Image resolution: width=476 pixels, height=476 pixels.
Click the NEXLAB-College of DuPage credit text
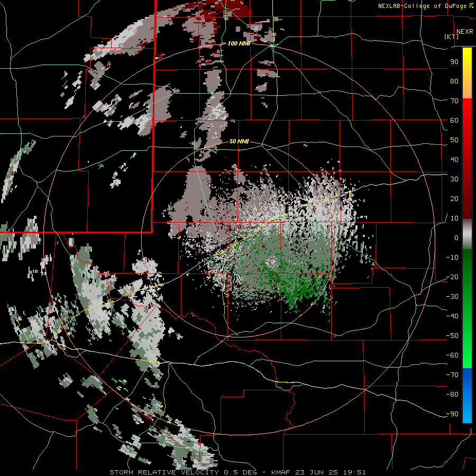(x=425, y=6)
